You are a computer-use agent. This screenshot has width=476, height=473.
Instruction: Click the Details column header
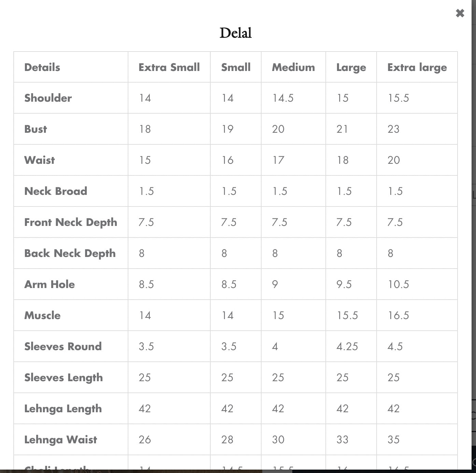coord(42,67)
